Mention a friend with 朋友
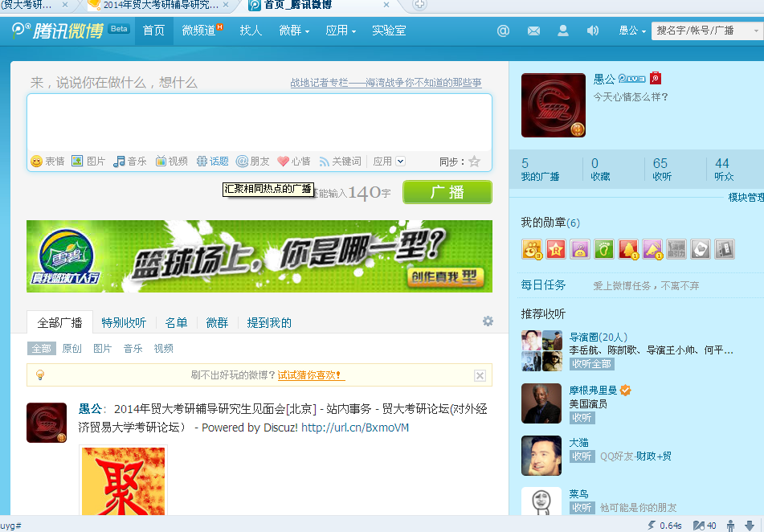764x532 pixels. point(252,162)
